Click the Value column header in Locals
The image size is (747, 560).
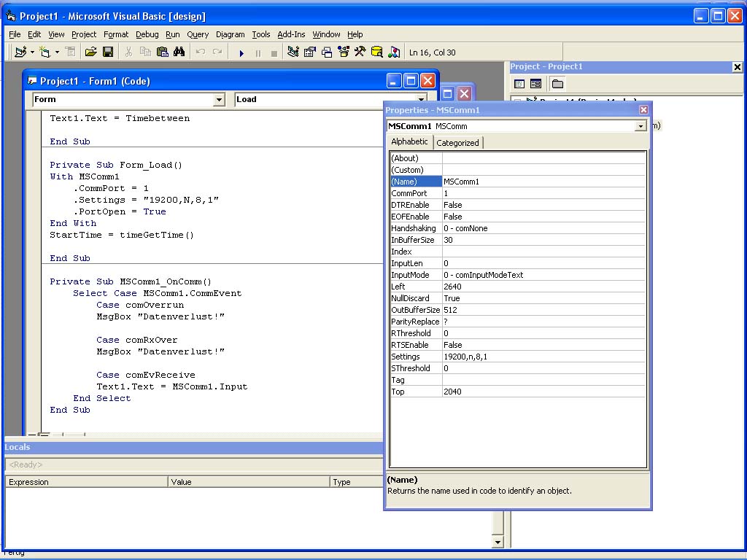(x=249, y=482)
